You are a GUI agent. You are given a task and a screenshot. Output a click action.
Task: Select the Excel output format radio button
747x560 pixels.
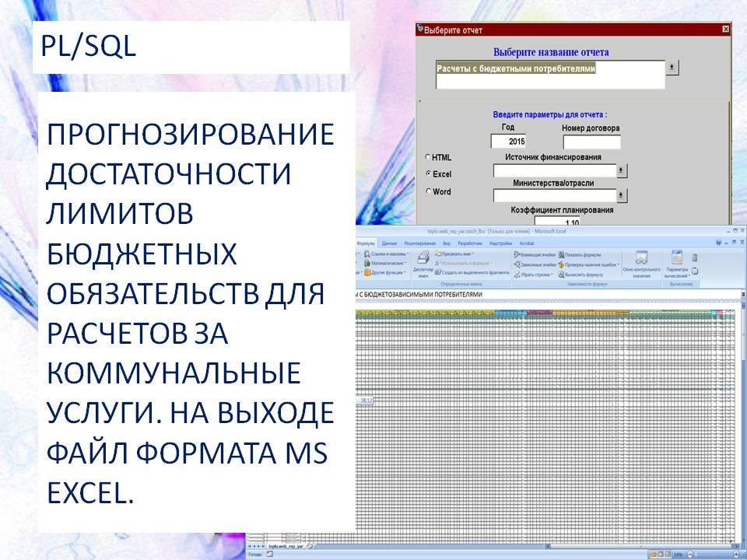click(x=428, y=173)
